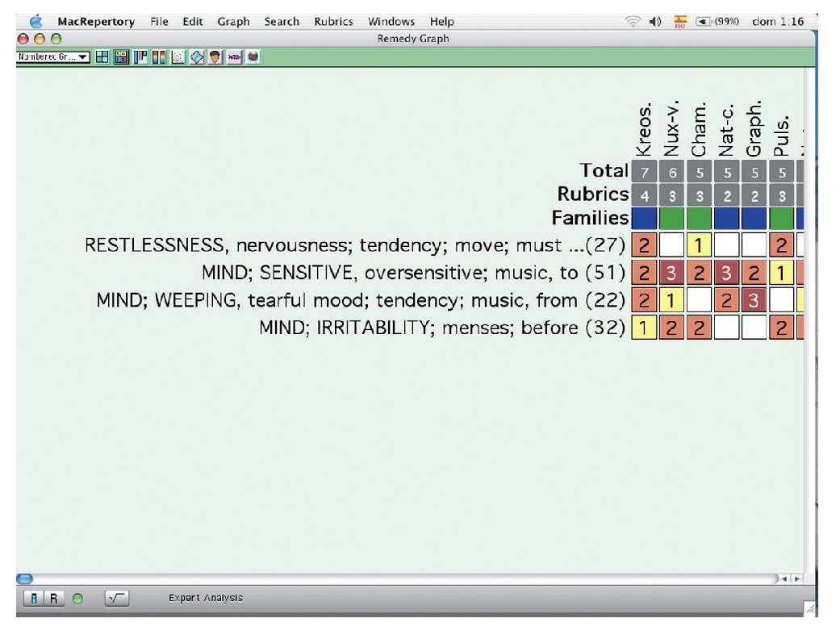
Task: Click the horizontal scrollbar right arrow
Action: pos(797,579)
